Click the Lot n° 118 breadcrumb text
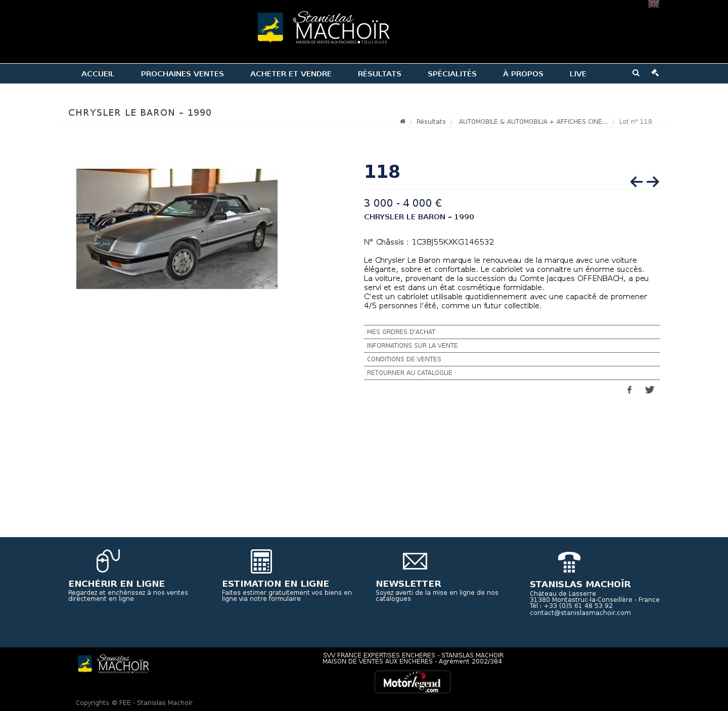This screenshot has width=728, height=711. pos(635,122)
